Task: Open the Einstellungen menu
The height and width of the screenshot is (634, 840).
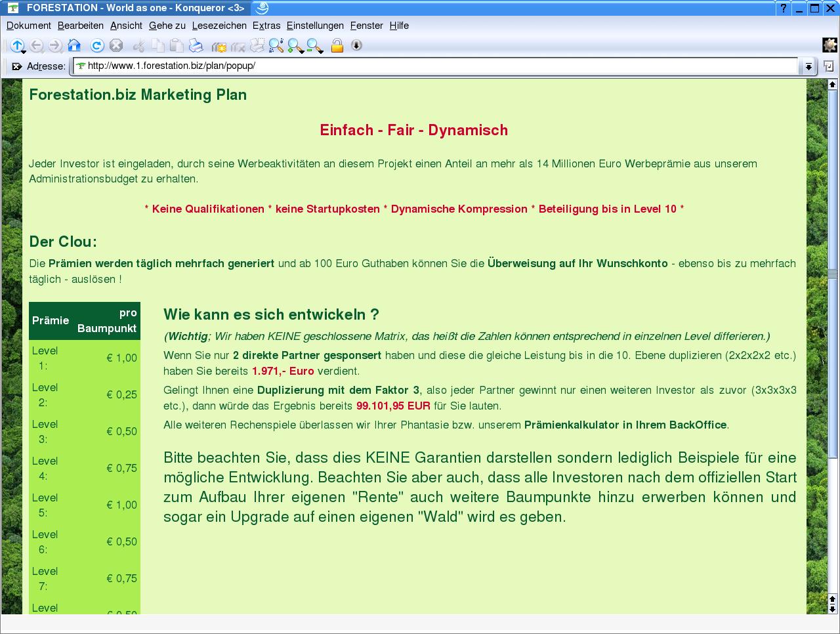Action: click(x=315, y=26)
